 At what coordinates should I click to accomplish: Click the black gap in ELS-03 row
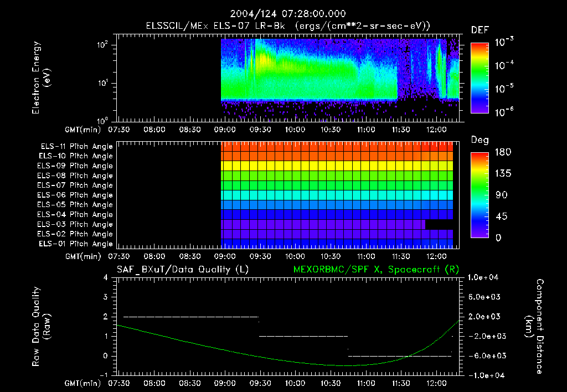click(439, 225)
